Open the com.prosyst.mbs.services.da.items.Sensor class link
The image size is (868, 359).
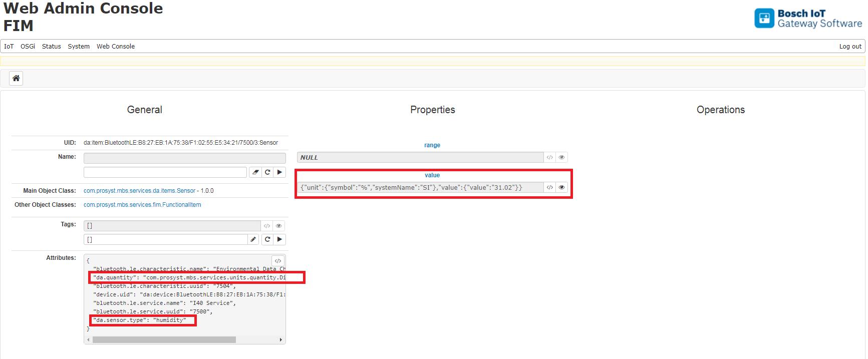click(x=139, y=191)
